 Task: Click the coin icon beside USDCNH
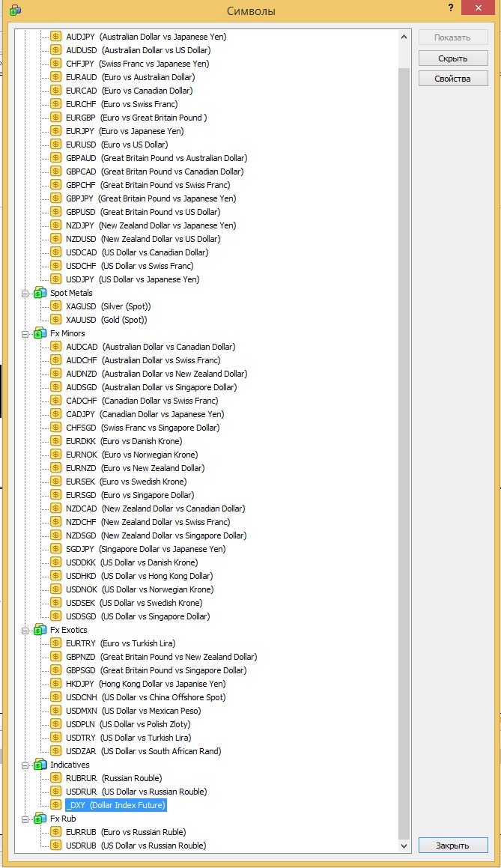click(x=56, y=697)
